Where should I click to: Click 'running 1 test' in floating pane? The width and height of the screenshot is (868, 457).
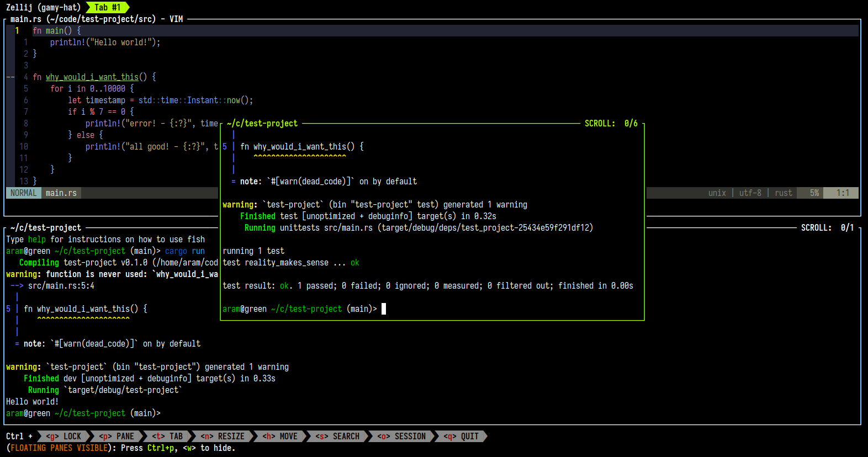(x=253, y=251)
